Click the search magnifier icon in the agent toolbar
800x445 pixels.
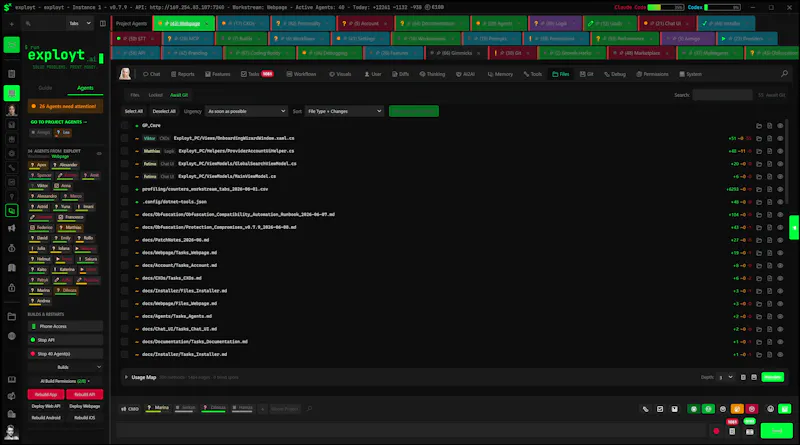pos(784,74)
